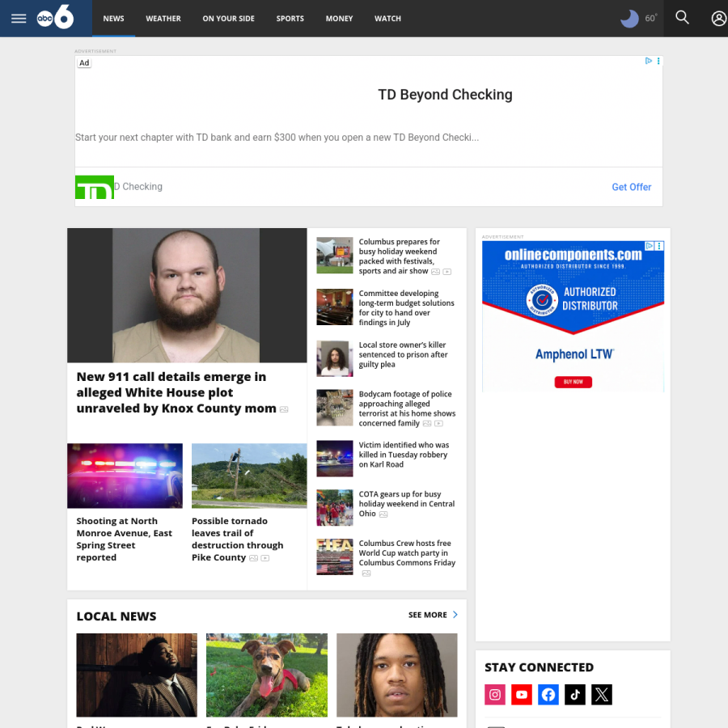The image size is (728, 728).
Task: Open the Weather menu
Action: click(x=163, y=19)
